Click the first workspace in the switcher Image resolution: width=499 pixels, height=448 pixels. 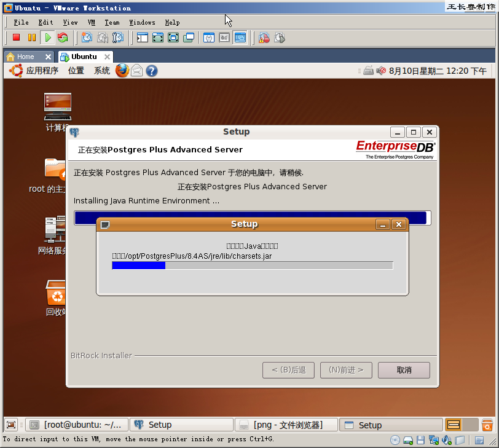[x=453, y=425]
